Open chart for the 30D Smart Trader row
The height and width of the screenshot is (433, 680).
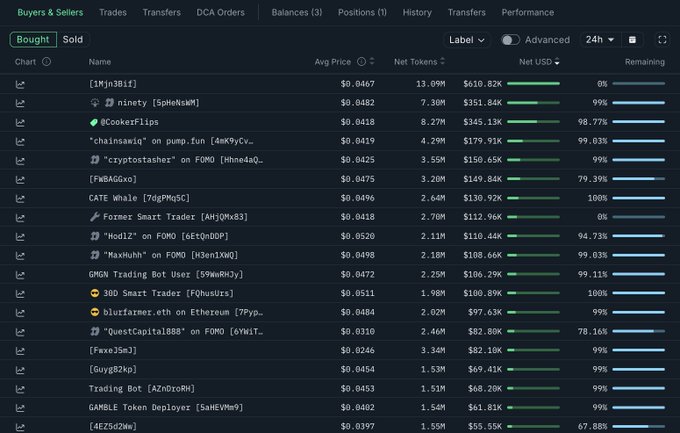coord(20,294)
